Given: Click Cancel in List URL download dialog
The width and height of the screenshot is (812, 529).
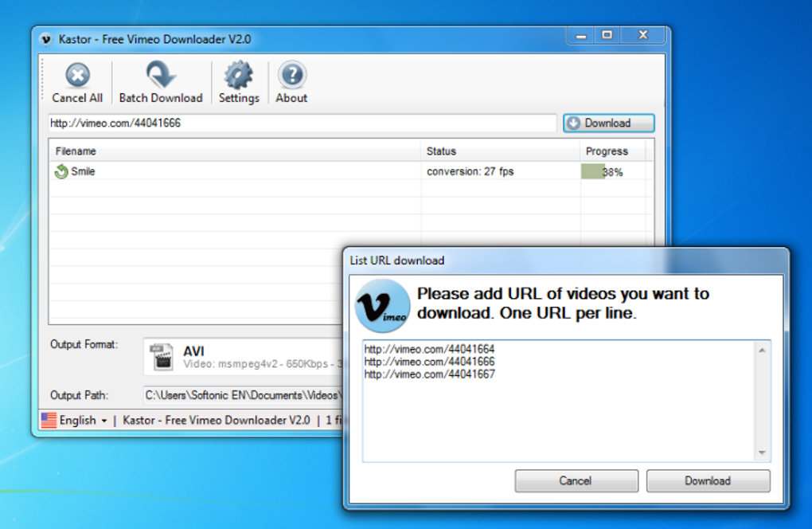Looking at the screenshot, I should (x=576, y=481).
